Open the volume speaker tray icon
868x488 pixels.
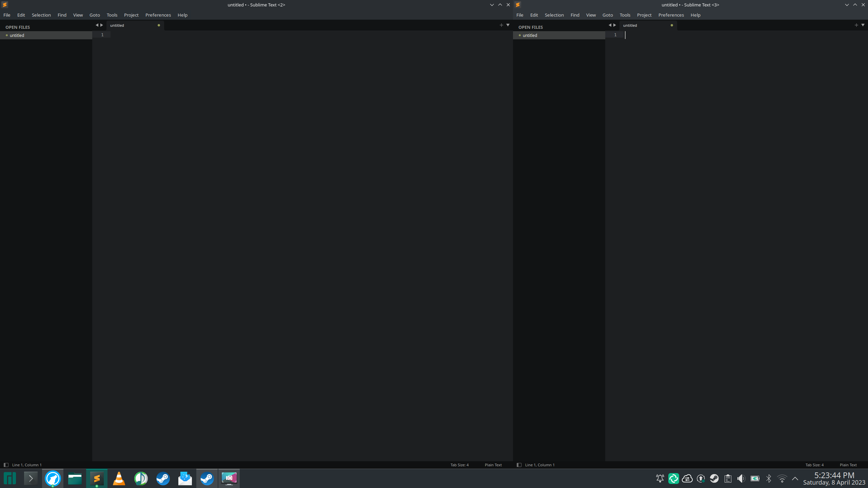pos(742,479)
